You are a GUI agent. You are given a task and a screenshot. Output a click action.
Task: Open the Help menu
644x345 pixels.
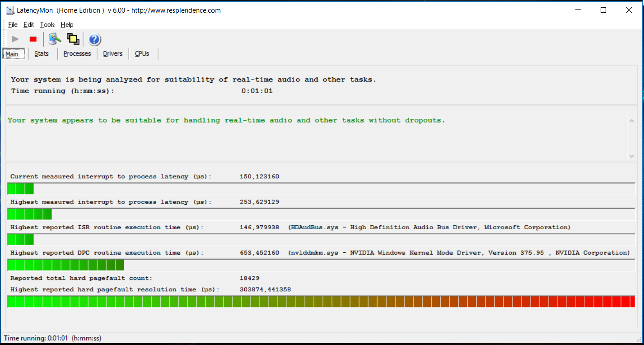(67, 25)
